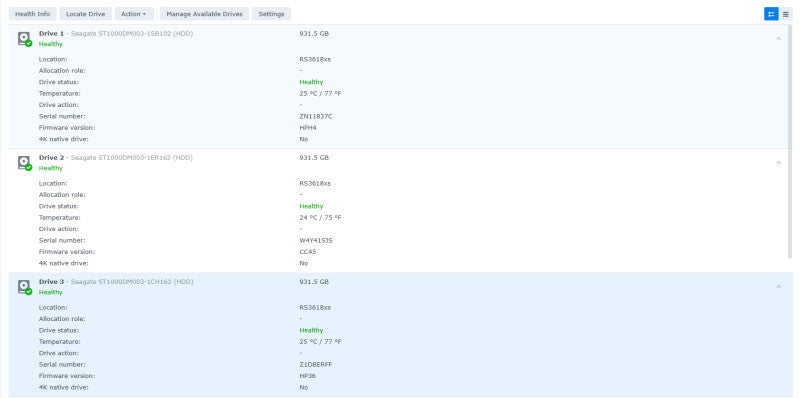Click Drive 1 capacity 931.5 GB
This screenshot has width=800, height=398.
(314, 34)
